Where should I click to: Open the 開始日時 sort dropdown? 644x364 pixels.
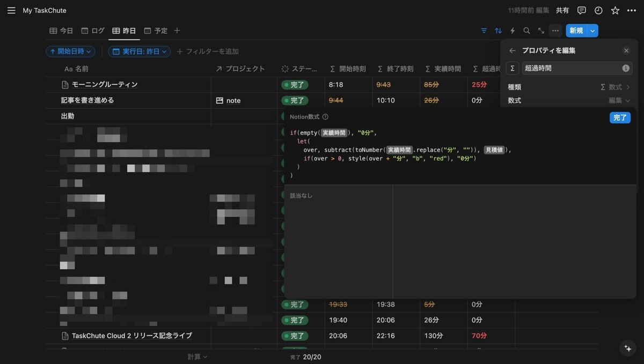click(70, 51)
